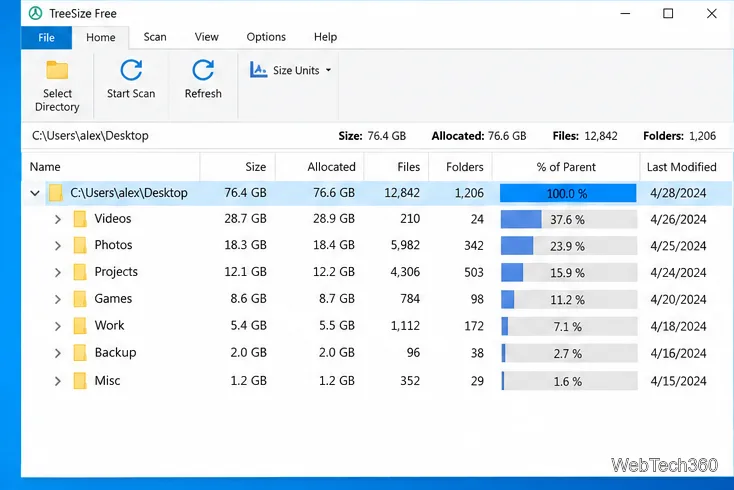Click the Start Scan circular arrow icon
734x490 pixels.
pyautogui.click(x=131, y=70)
